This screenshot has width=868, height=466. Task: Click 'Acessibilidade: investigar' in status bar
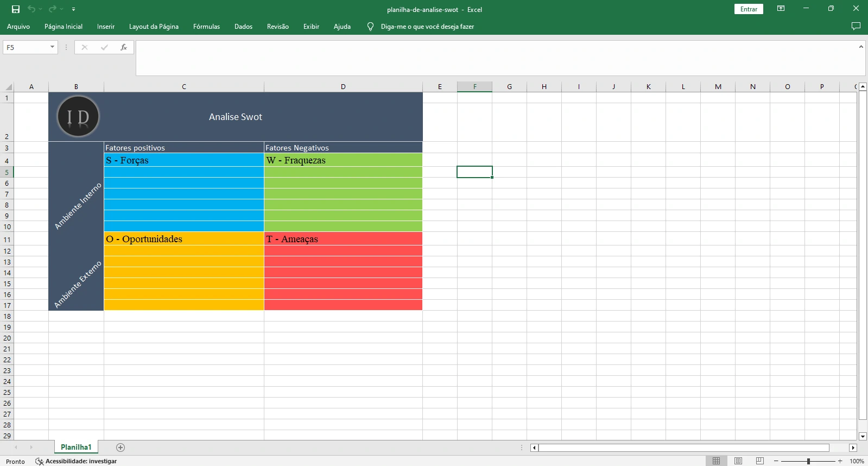81,461
